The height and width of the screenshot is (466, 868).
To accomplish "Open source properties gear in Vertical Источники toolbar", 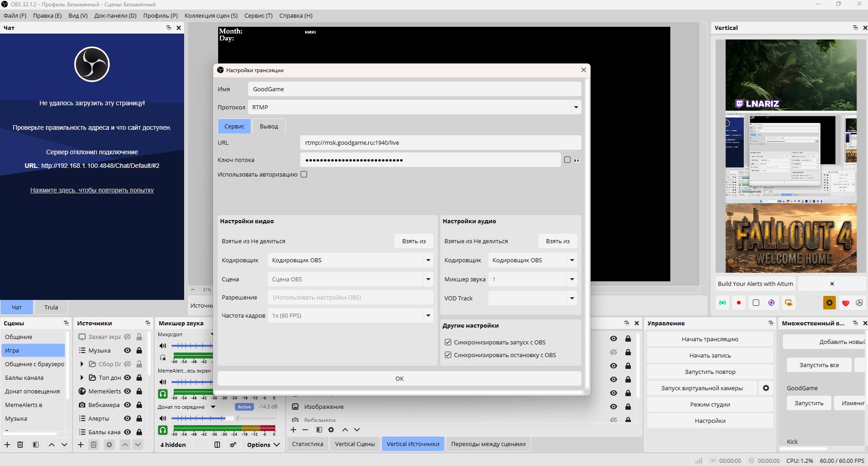I will 331,430.
